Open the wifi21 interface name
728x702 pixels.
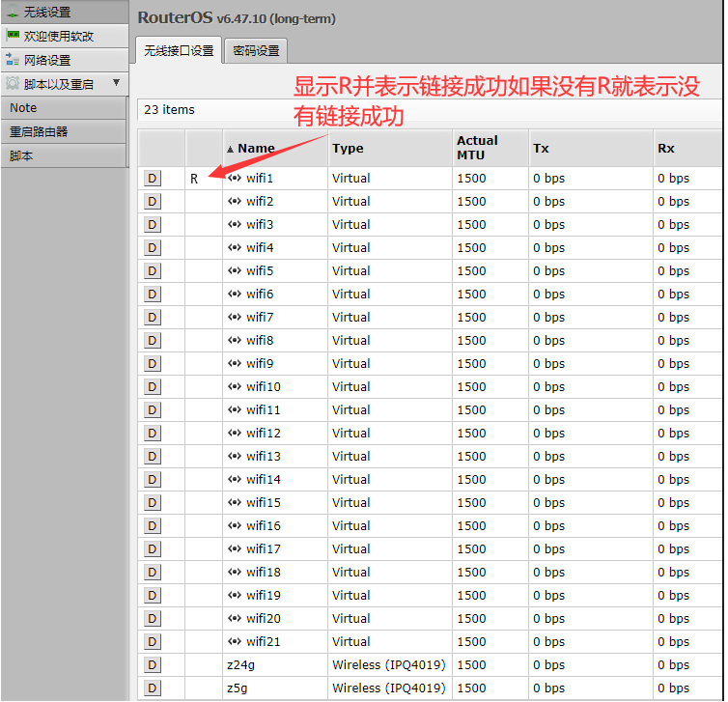click(264, 642)
